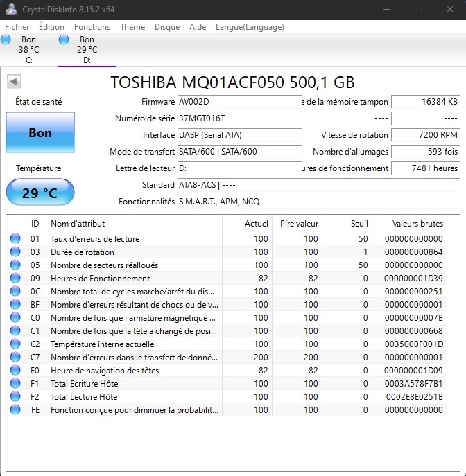Click the Bon health status button
466x476 pixels.
40,132
